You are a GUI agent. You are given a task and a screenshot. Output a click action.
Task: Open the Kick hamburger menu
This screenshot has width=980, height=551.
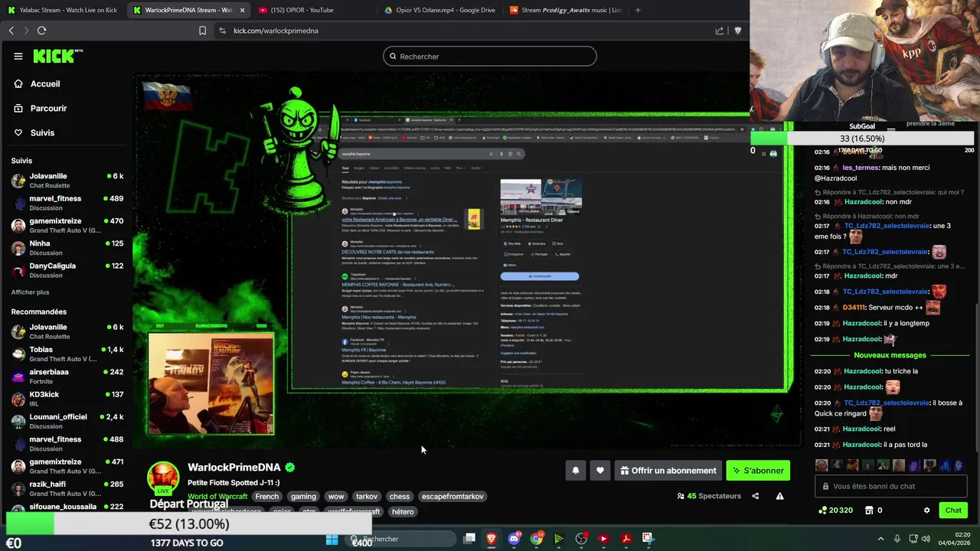[18, 56]
